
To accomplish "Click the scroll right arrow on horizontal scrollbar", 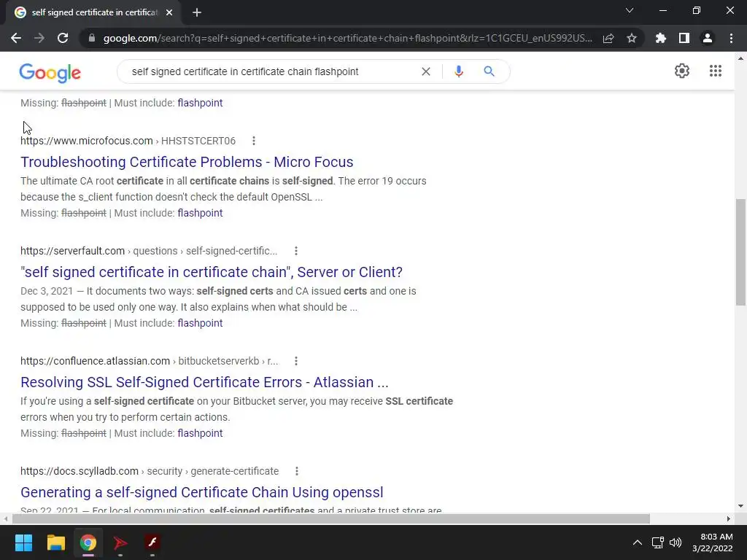I will [x=729, y=518].
